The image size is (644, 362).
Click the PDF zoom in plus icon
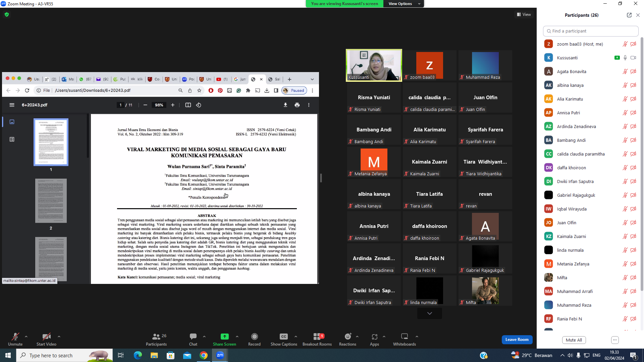173,105
